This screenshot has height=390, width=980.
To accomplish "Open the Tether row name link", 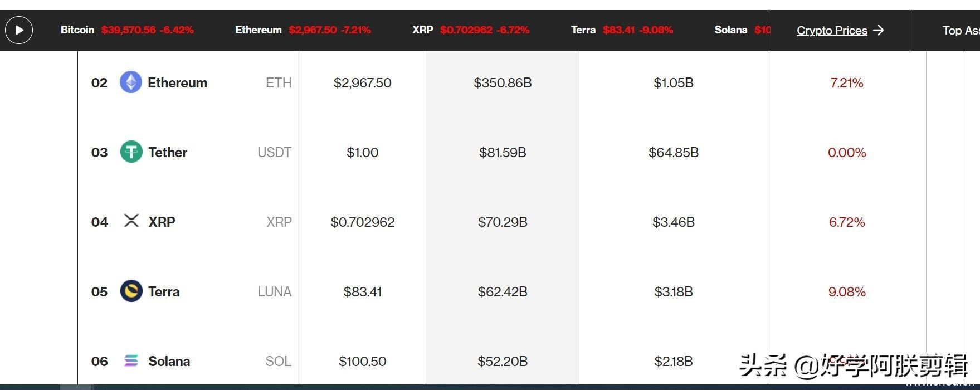I will 168,153.
